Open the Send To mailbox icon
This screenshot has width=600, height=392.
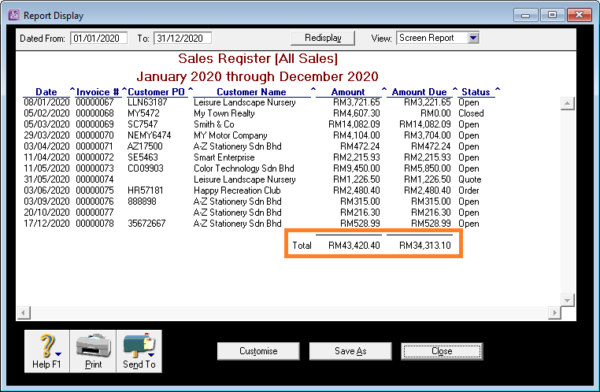point(139,351)
